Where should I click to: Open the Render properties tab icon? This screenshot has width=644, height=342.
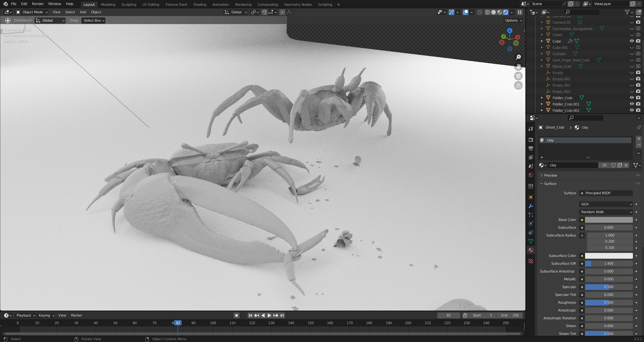click(x=531, y=139)
